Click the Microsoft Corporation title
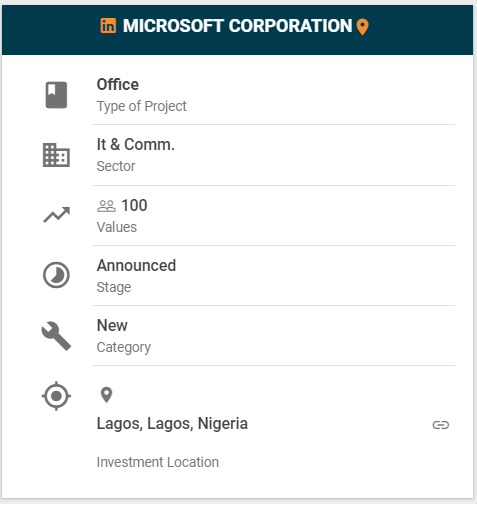The width and height of the screenshot is (477, 505). point(237,26)
